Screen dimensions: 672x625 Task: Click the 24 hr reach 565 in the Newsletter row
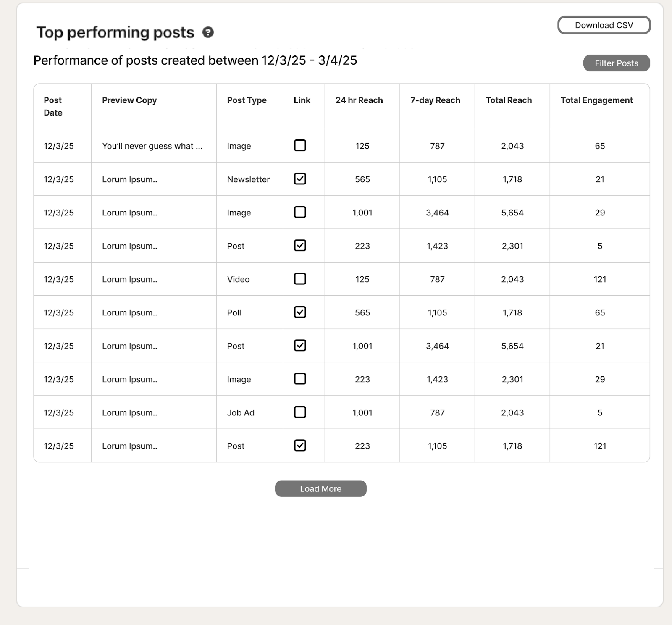(x=362, y=179)
